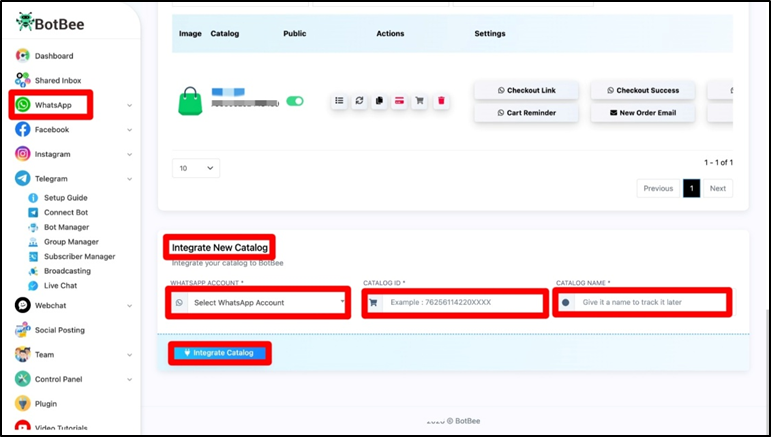771x437 pixels.
Task: Click the red payment card icon
Action: point(400,101)
